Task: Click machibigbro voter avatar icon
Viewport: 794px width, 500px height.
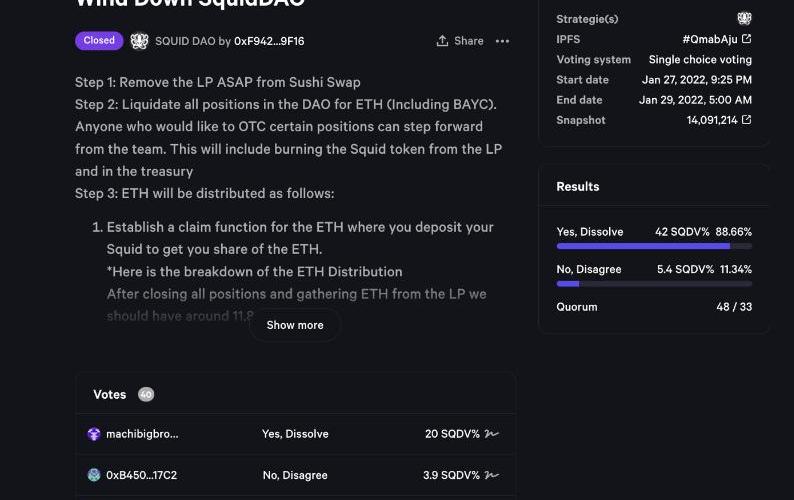Action: pyautogui.click(x=94, y=434)
